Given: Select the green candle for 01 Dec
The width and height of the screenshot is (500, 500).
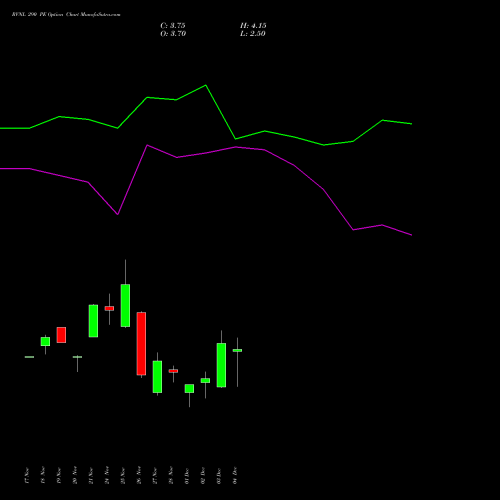Looking at the screenshot, I should point(189,388).
